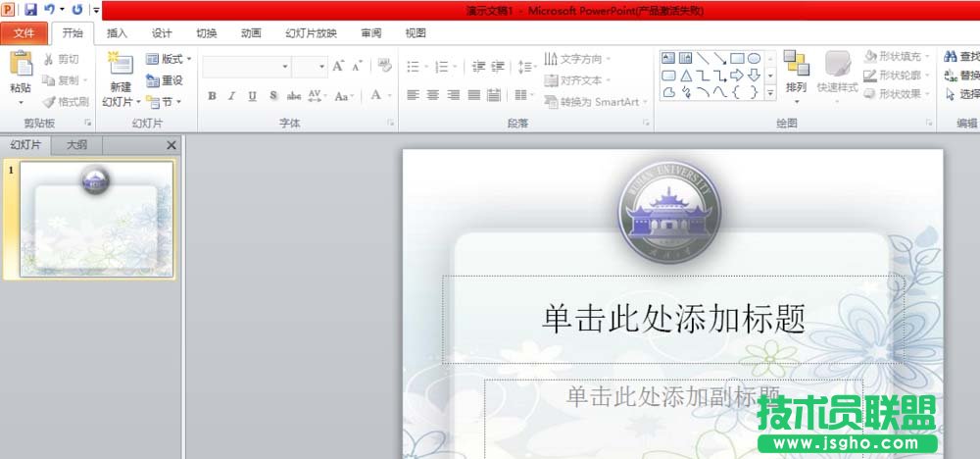Viewport: 980px width, 459px height.
Task: Toggle Underline formatting
Action: click(x=253, y=96)
